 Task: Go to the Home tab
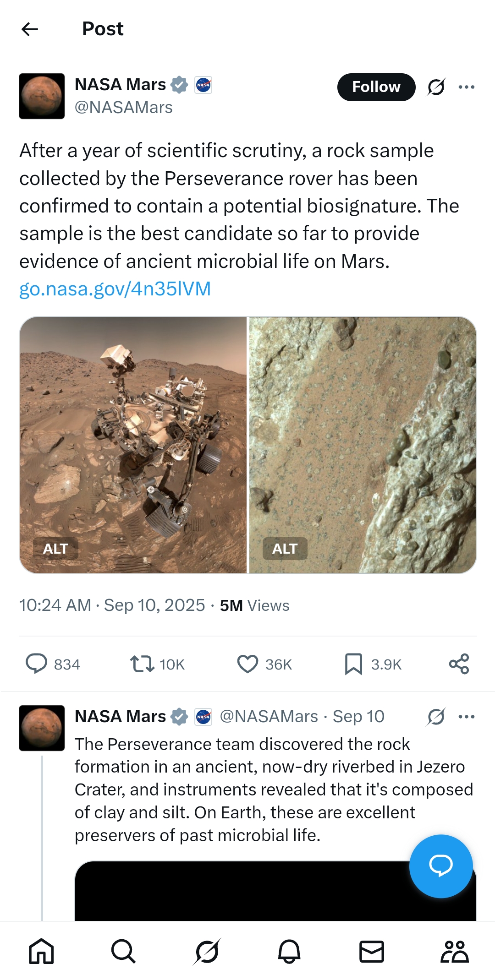tap(41, 952)
